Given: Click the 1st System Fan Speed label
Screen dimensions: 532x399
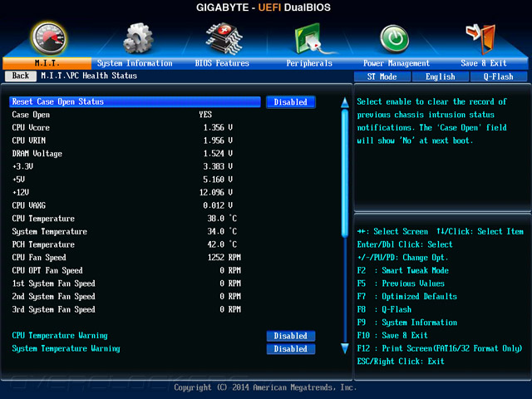Looking at the screenshot, I should click(x=53, y=283).
